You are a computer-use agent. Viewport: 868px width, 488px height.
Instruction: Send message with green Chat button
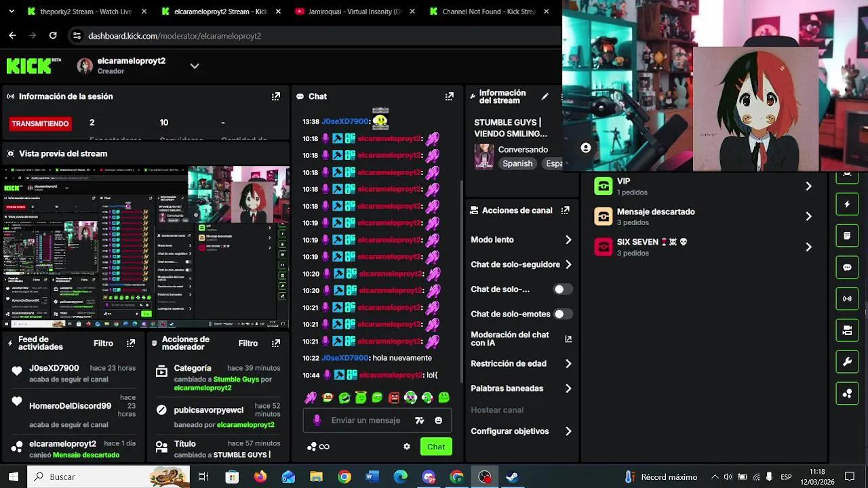436,447
